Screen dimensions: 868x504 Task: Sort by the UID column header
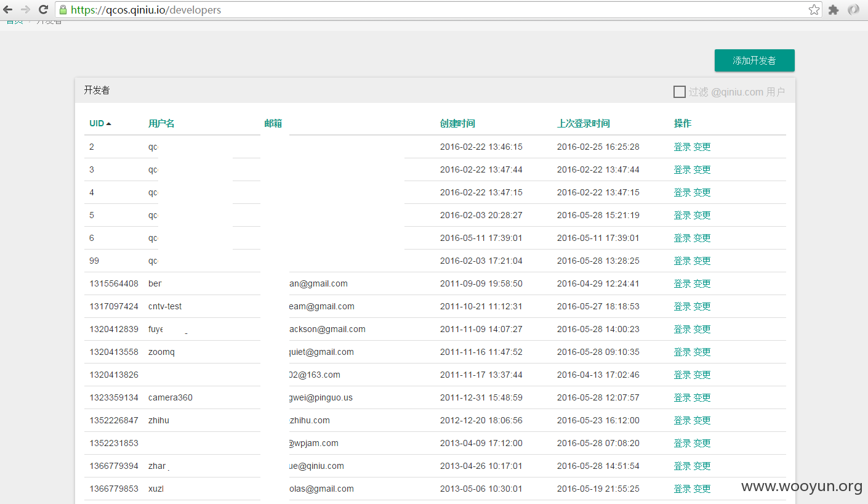click(100, 123)
